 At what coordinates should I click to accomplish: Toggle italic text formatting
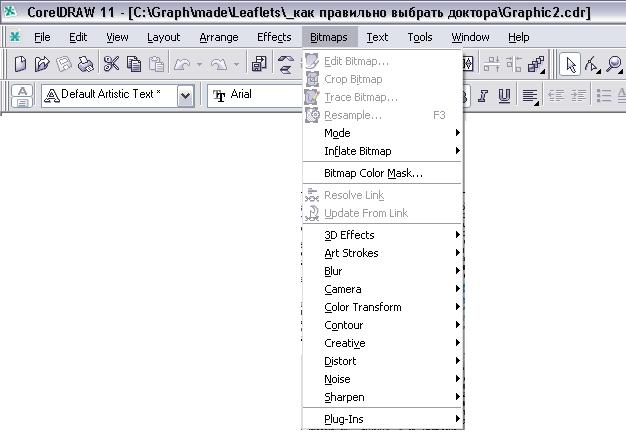[483, 96]
